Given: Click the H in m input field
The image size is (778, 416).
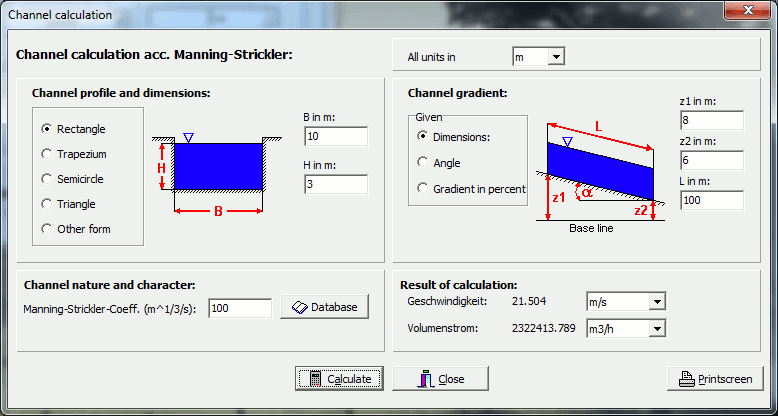Looking at the screenshot, I should click(335, 184).
